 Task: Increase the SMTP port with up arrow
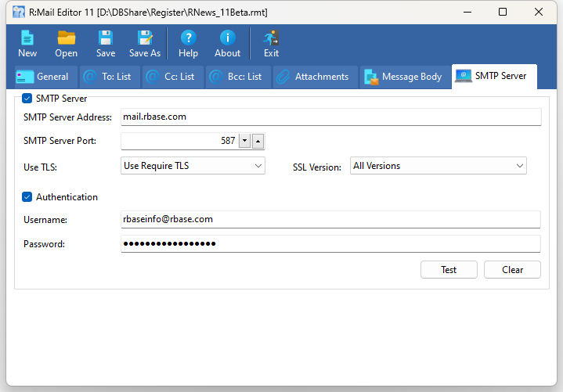258,141
